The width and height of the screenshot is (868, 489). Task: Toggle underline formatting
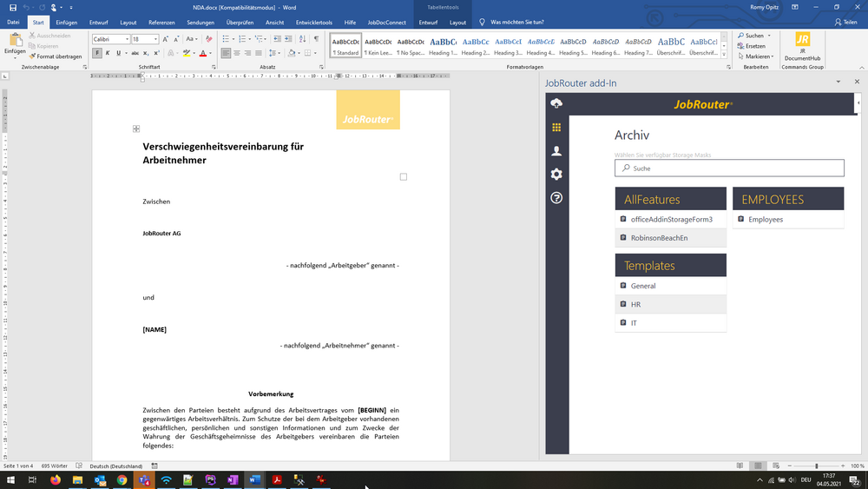pos(118,53)
